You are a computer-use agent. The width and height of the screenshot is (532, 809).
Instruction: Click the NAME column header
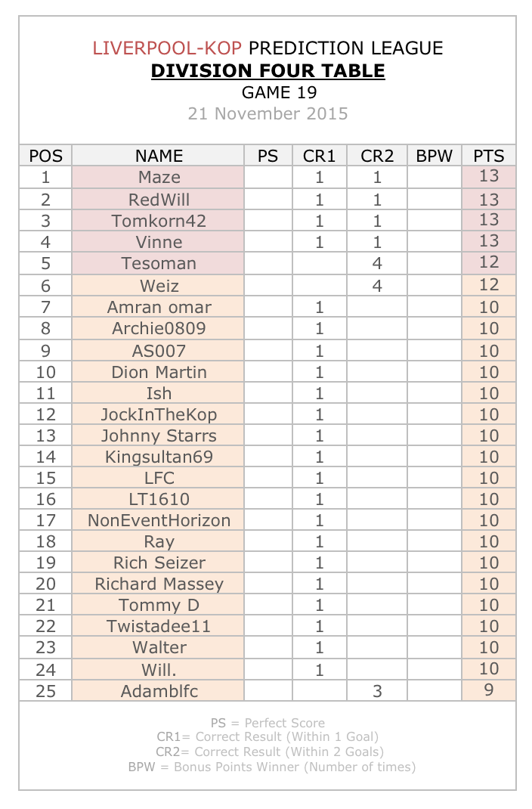coord(159,156)
